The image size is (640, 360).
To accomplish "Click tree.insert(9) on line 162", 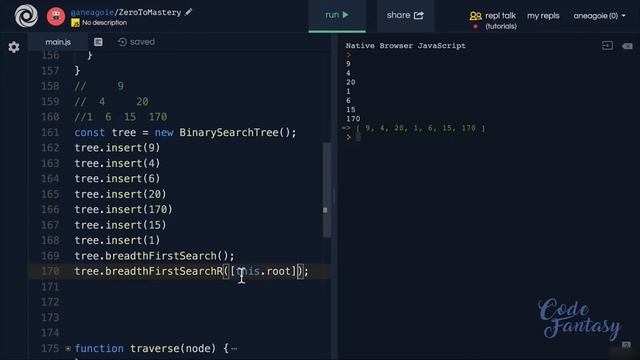I will tap(117, 148).
